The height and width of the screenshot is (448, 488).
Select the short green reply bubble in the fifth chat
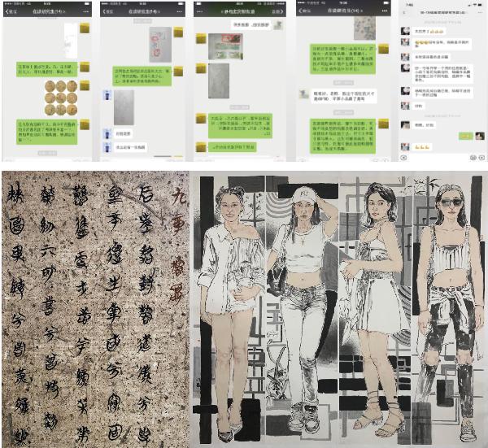pyautogui.click(x=466, y=136)
